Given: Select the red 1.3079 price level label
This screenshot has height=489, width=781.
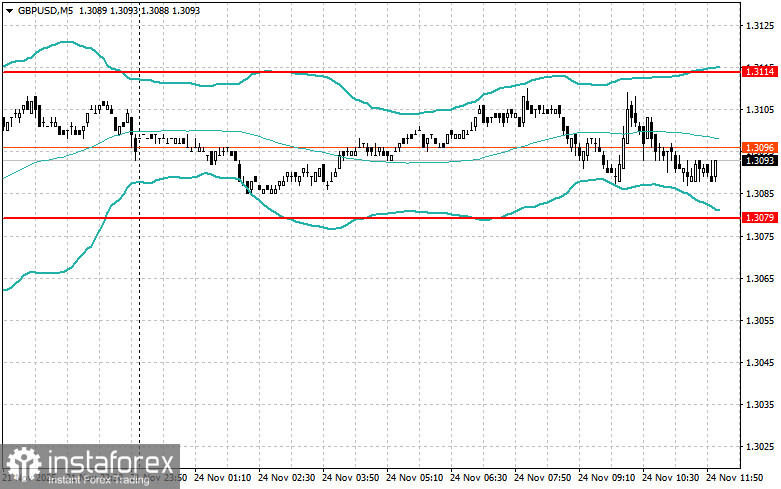Looking at the screenshot, I should pyautogui.click(x=760, y=218).
